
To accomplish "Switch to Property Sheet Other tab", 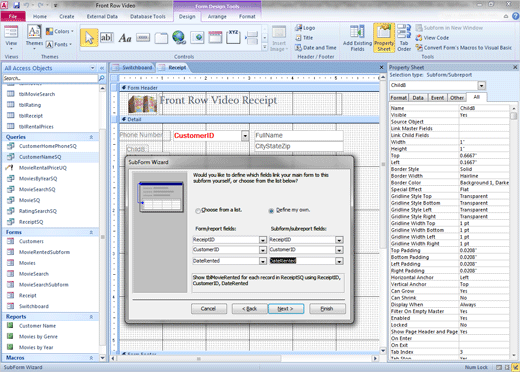I will tap(457, 98).
